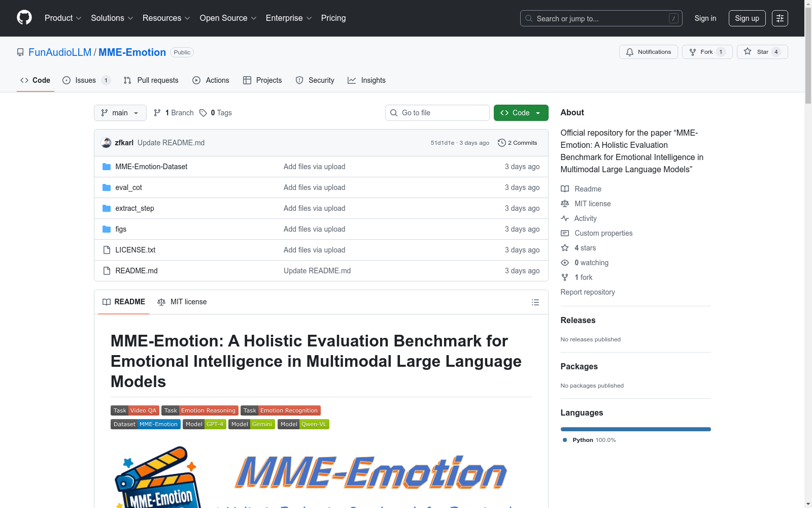Image resolution: width=812 pixels, height=508 pixels.
Task: Focus the Go to file input
Action: tap(437, 113)
